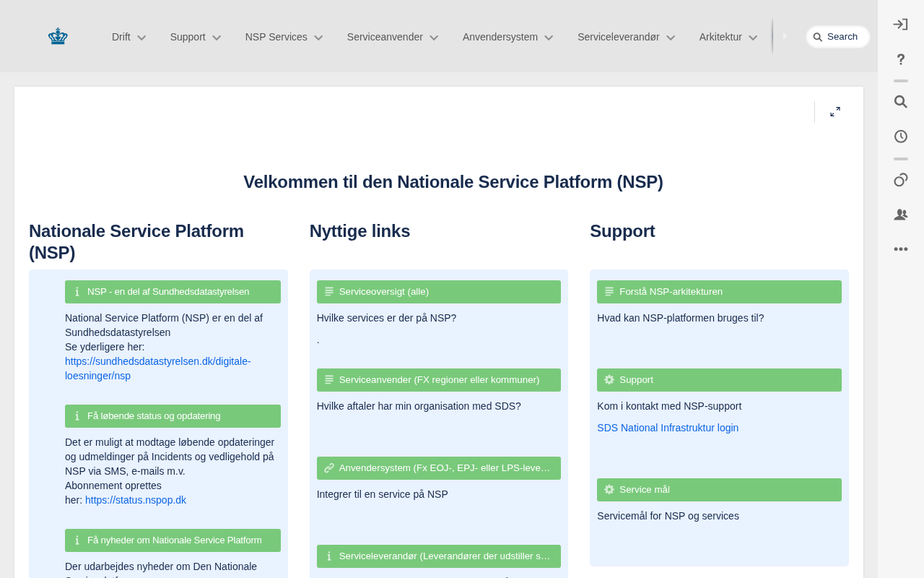Click the three-dots more icon
Screen dimensions: 924x578
[900, 249]
